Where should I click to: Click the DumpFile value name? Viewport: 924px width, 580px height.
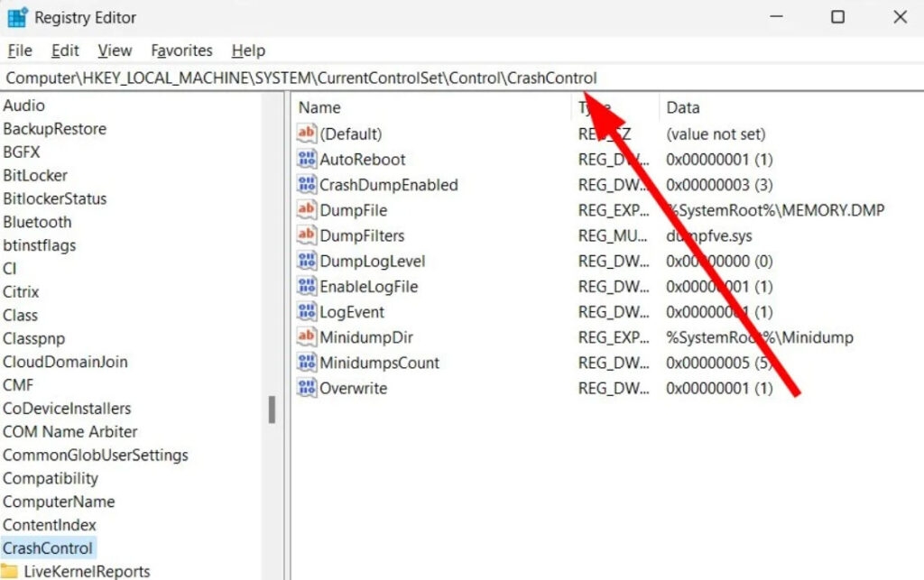353,210
